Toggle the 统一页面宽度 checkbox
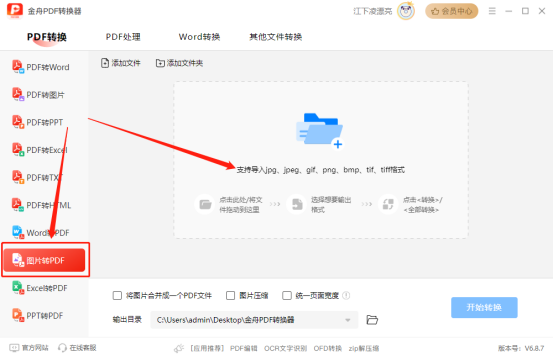553x360 pixels. point(287,295)
